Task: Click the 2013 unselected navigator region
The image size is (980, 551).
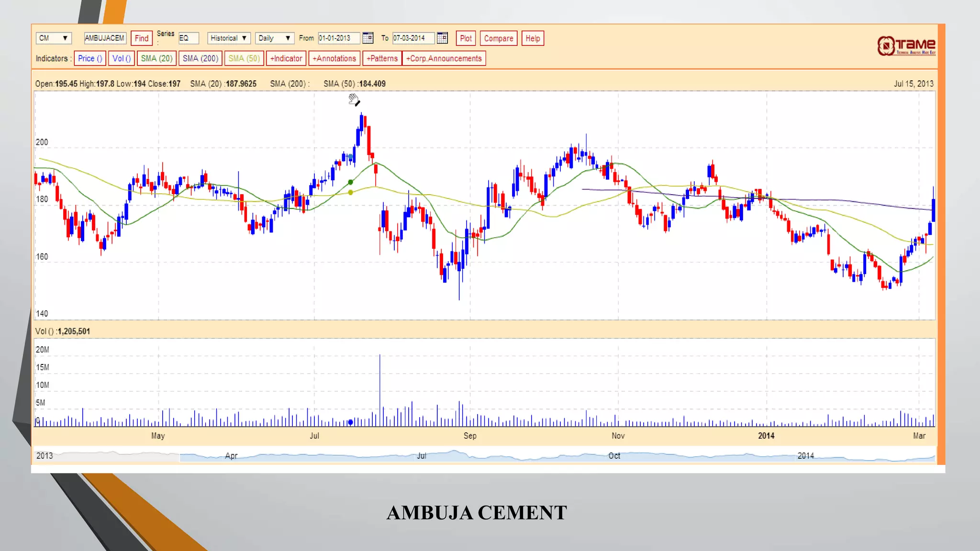Action: (106, 455)
